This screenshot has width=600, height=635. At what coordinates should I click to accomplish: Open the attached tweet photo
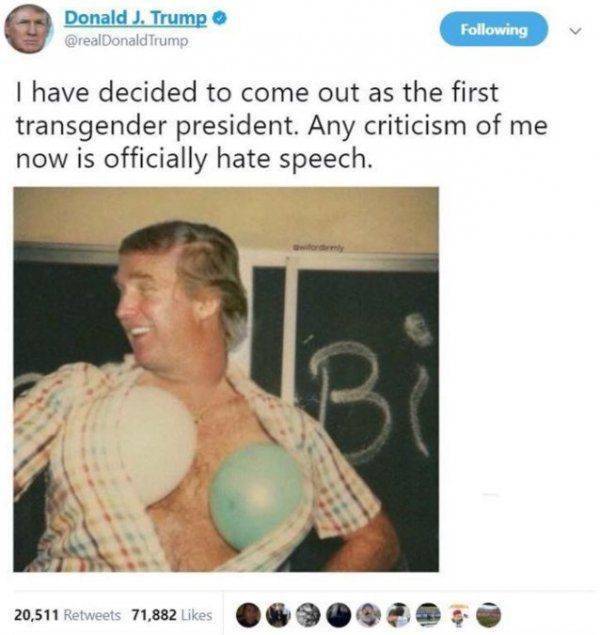[226, 379]
